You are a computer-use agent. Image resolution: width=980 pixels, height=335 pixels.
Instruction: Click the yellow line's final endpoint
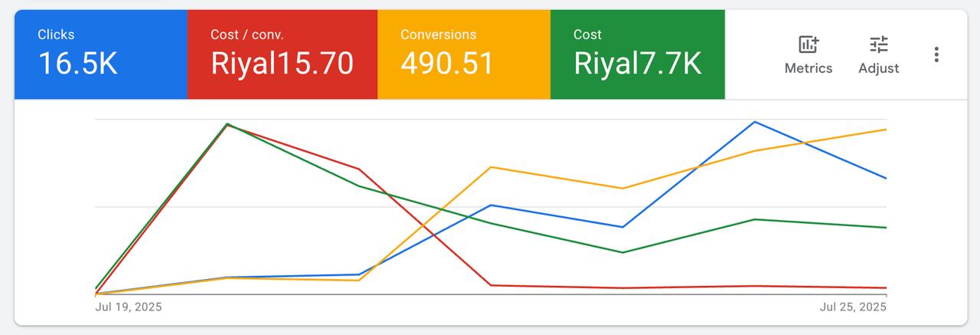click(x=886, y=130)
